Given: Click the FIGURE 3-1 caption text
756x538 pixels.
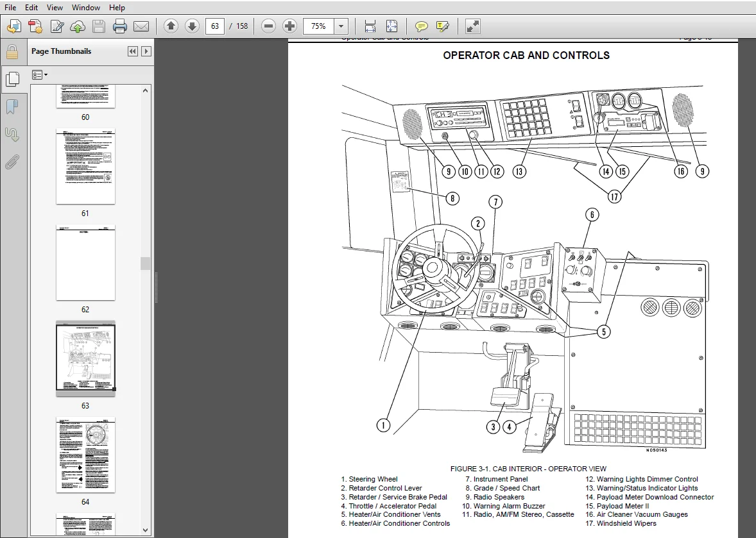Looking at the screenshot, I should point(528,469).
